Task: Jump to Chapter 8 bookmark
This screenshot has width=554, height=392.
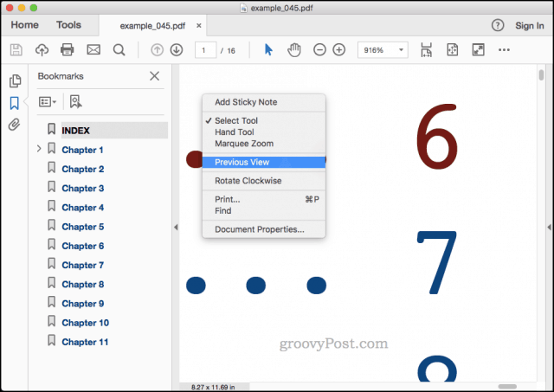Action: 83,285
